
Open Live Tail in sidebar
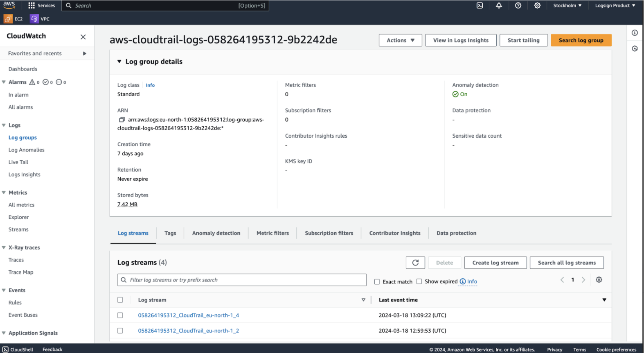[18, 162]
